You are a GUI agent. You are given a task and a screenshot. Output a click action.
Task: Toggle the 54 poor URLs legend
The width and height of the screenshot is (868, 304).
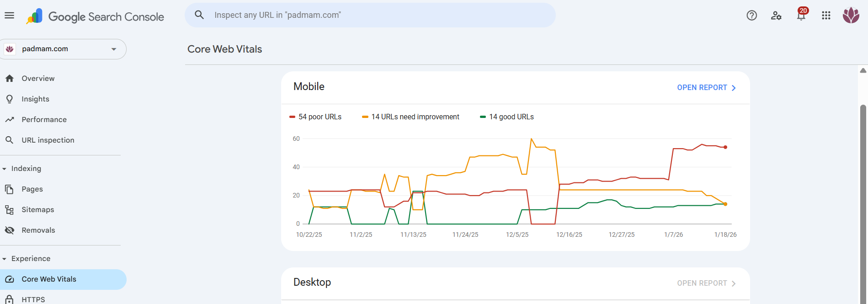[x=315, y=117]
